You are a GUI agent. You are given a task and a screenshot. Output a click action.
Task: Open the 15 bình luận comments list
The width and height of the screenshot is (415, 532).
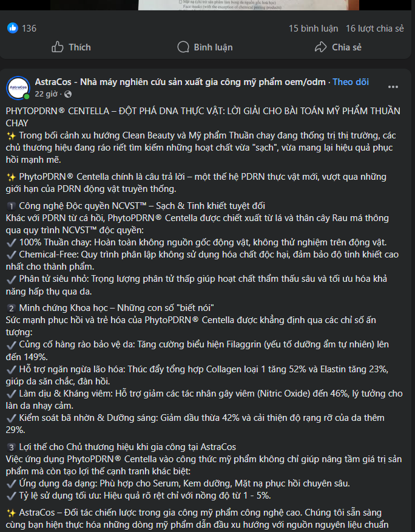312,29
